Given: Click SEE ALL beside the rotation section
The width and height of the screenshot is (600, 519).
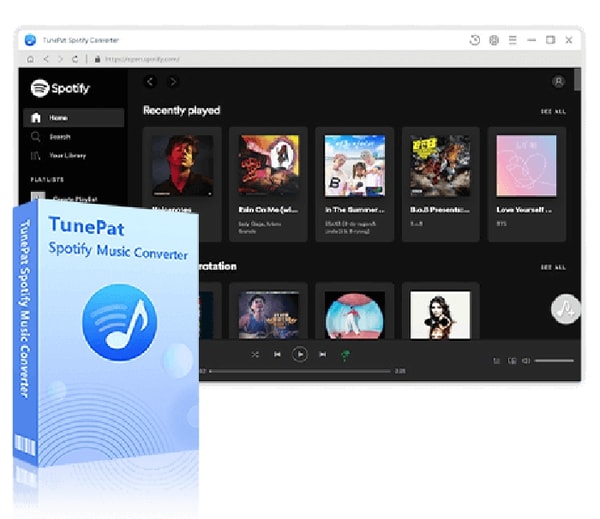Looking at the screenshot, I should (553, 267).
